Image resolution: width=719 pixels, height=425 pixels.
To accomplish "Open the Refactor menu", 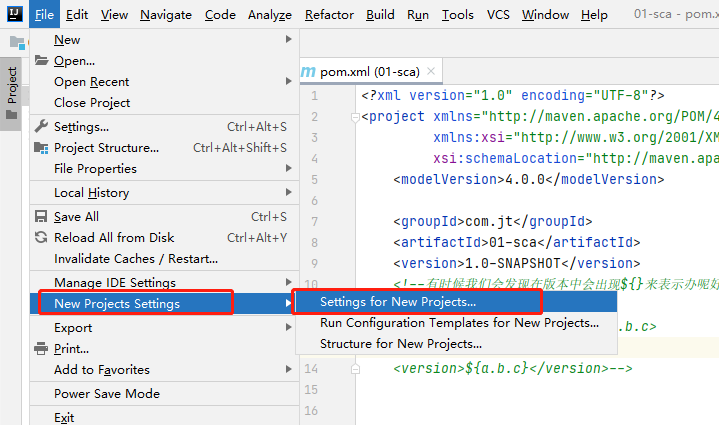I will click(329, 15).
